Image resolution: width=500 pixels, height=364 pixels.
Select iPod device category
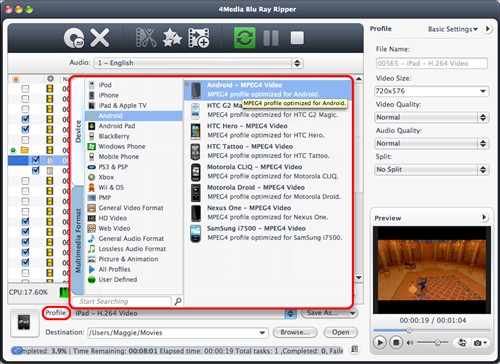(133, 85)
